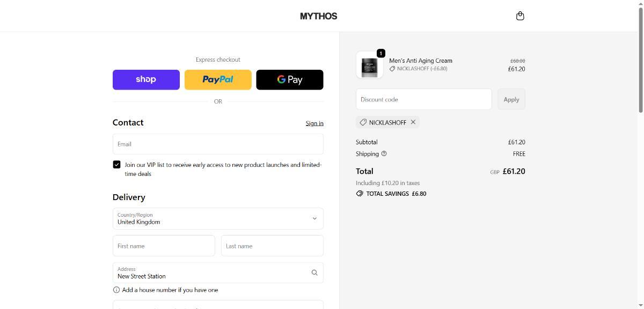
Task: Focus the Email input field
Action: click(x=218, y=144)
